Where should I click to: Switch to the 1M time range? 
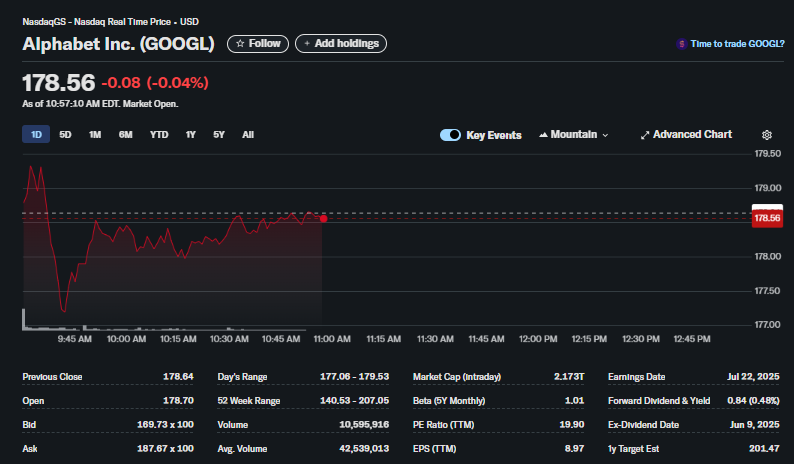pos(95,134)
